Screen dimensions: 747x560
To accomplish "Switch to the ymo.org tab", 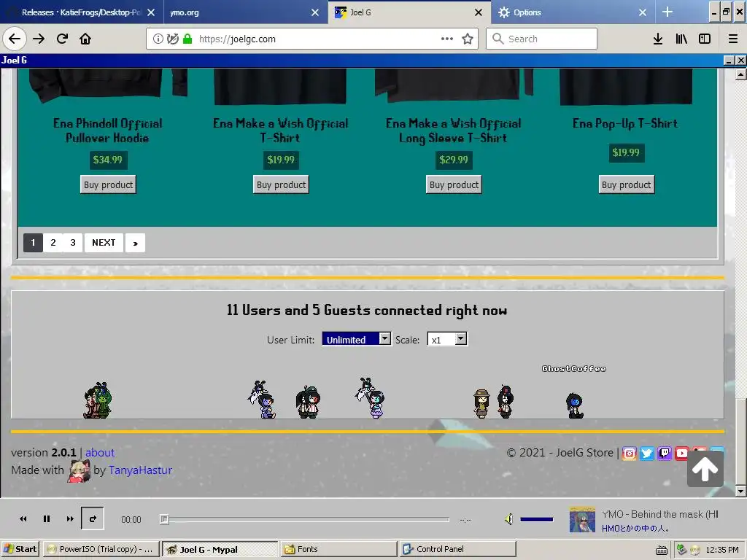I will pos(239,12).
